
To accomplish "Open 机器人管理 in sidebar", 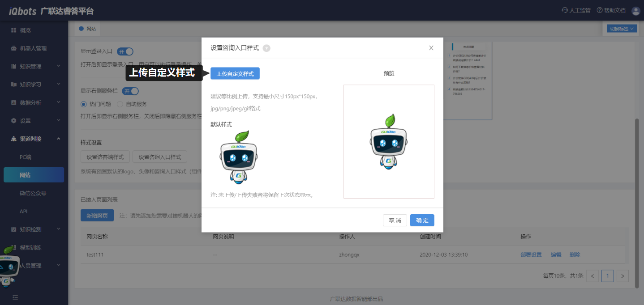I will point(33,48).
